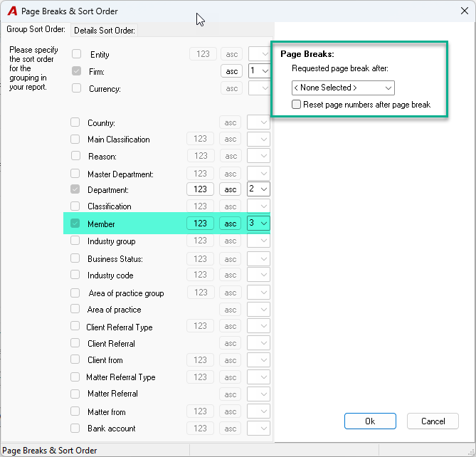Click Member 123 sort-type button
The height and width of the screenshot is (457, 476).
coord(200,224)
